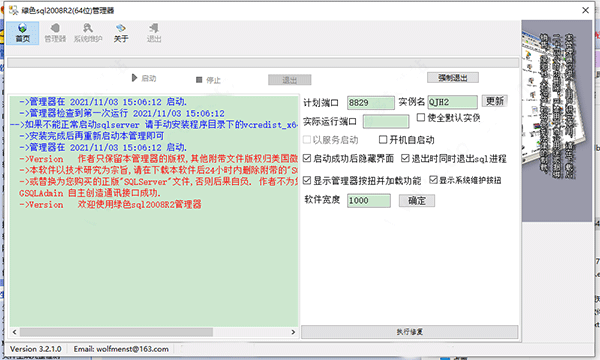This screenshot has height=360, width=600.
Task: Click the 如果不能正常启动sqlserver log line
Action: pos(154,125)
